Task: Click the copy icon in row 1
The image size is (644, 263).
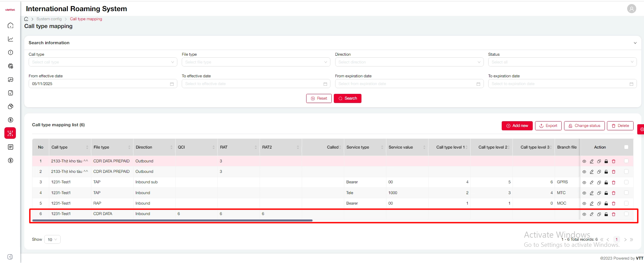Action: (599, 161)
